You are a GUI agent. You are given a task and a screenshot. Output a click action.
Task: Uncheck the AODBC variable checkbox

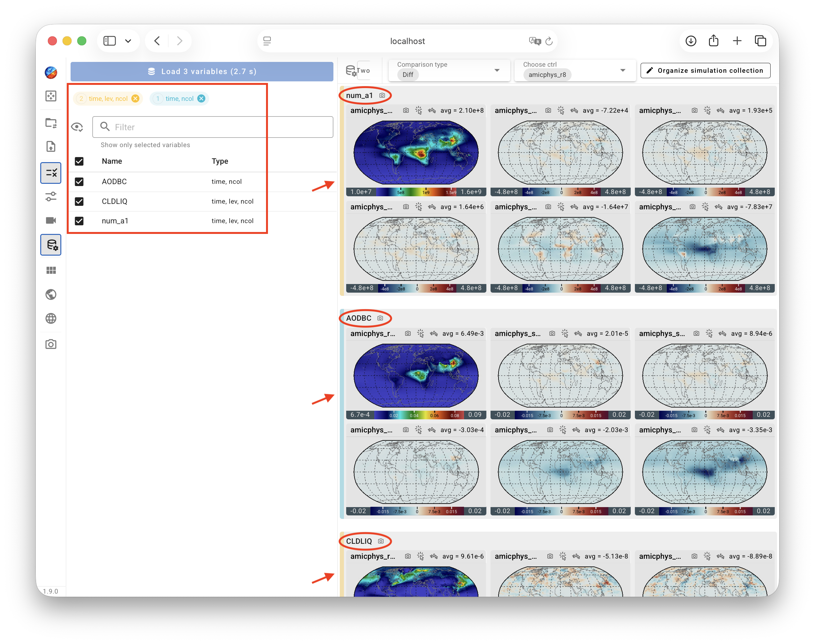(x=79, y=182)
